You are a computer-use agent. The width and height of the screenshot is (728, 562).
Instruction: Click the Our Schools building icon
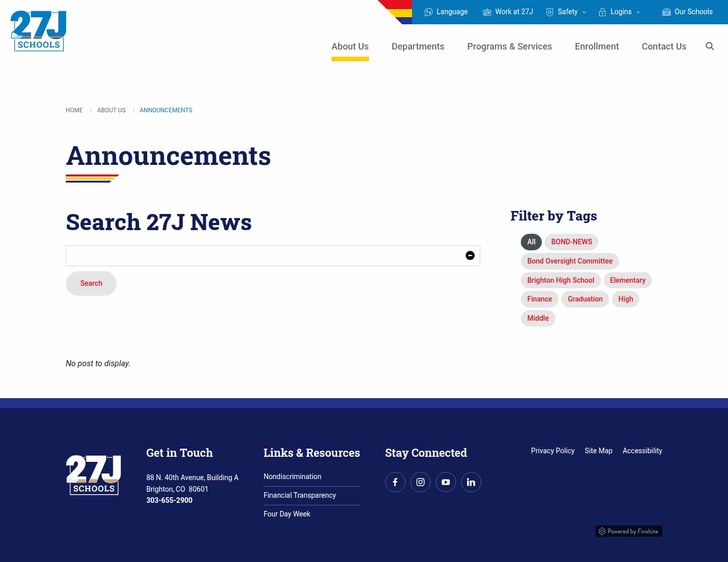[666, 12]
